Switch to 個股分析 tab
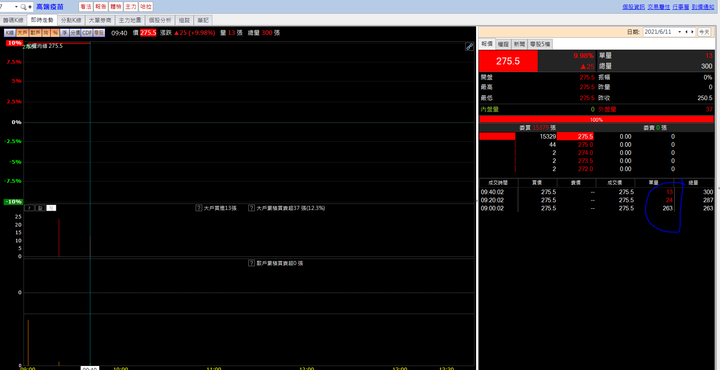Image resolution: width=720 pixels, height=370 pixels. 160,20
